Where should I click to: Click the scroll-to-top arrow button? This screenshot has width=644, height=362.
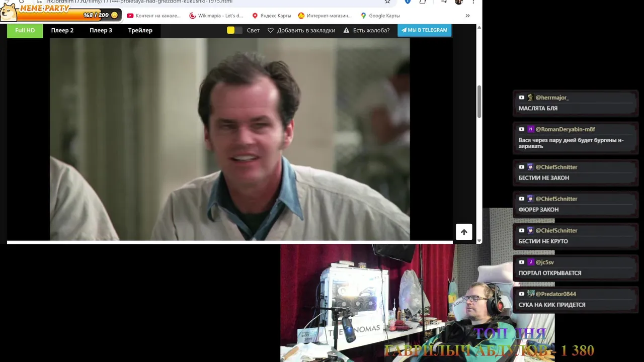click(464, 232)
